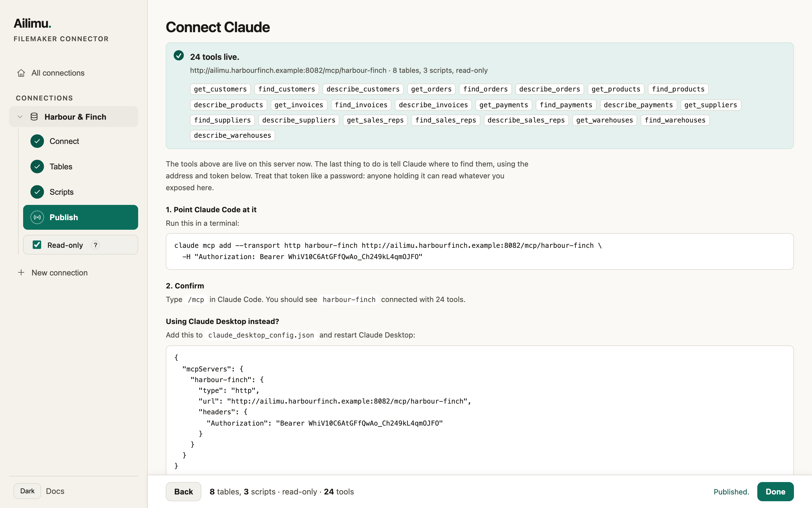
Task: Click the Published status text
Action: click(731, 492)
